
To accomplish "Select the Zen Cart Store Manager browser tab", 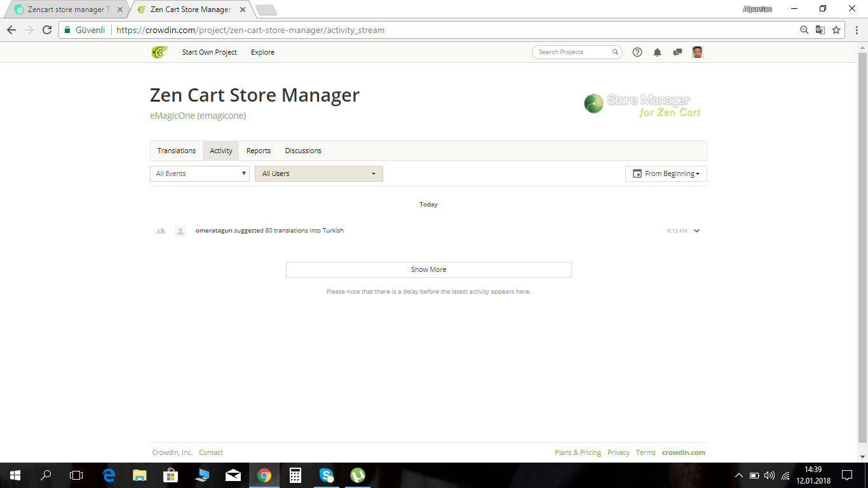I will (190, 10).
